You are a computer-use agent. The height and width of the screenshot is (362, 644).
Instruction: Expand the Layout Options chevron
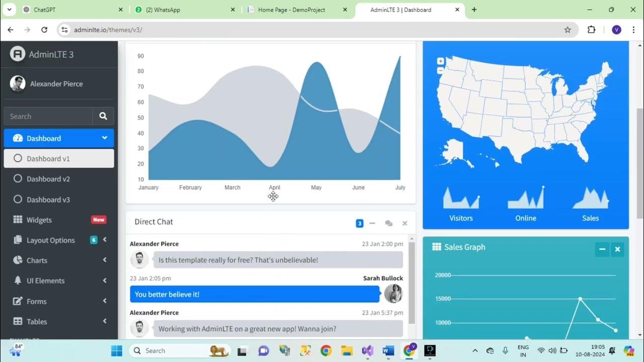point(105,240)
